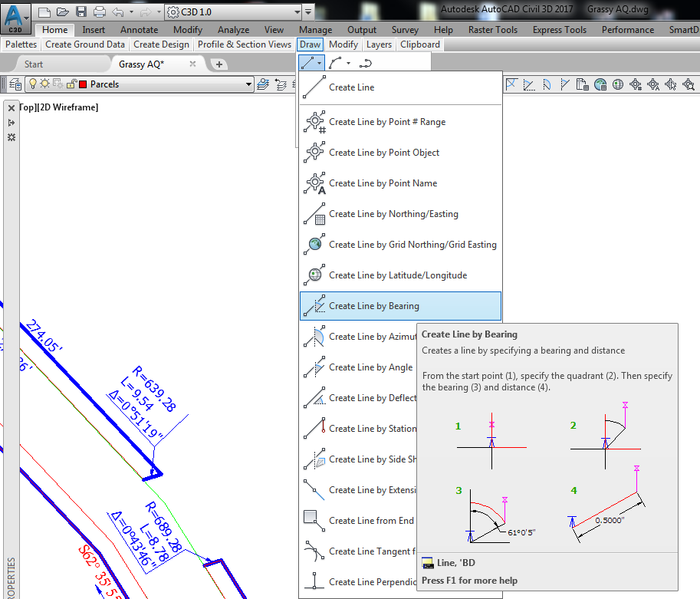700x599 pixels.
Task: Activate the Grassy AQ drawing tab
Action: [x=140, y=64]
